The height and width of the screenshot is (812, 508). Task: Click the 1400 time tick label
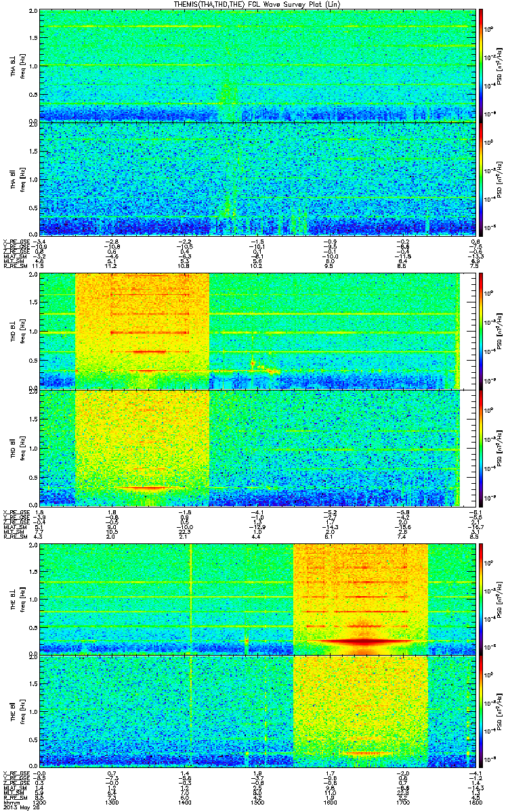coord(184,801)
